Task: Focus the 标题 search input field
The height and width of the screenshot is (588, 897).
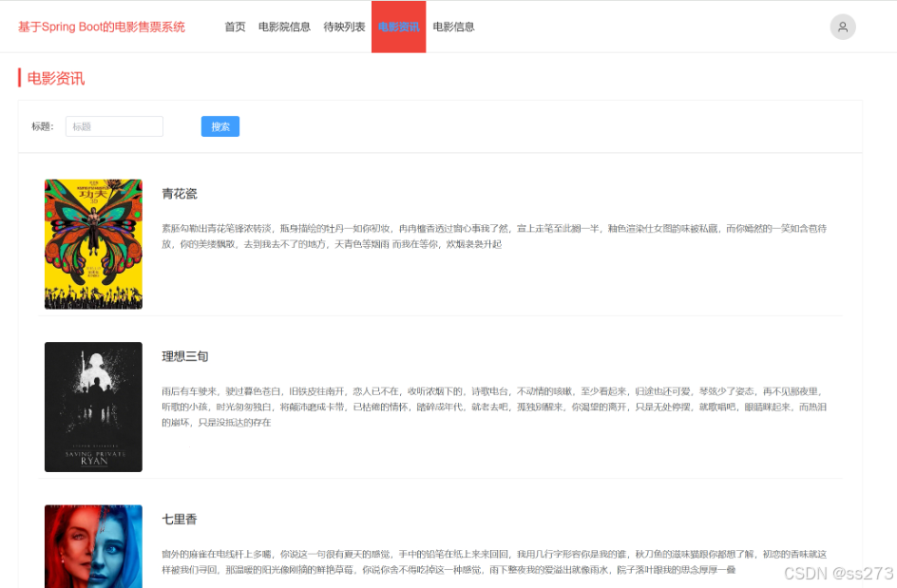Action: 114,126
